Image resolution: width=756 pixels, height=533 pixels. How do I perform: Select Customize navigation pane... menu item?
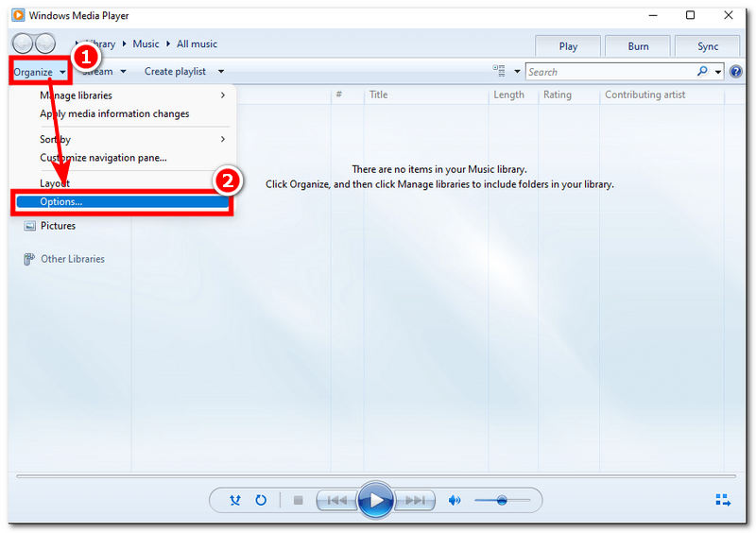click(103, 158)
